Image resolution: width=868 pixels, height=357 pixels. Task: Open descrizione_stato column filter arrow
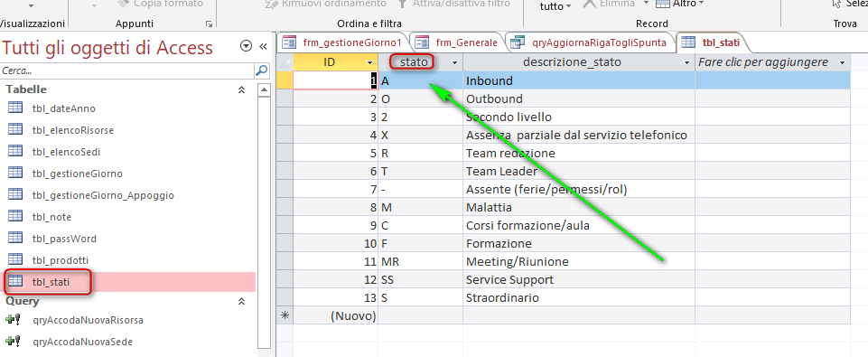coord(687,62)
